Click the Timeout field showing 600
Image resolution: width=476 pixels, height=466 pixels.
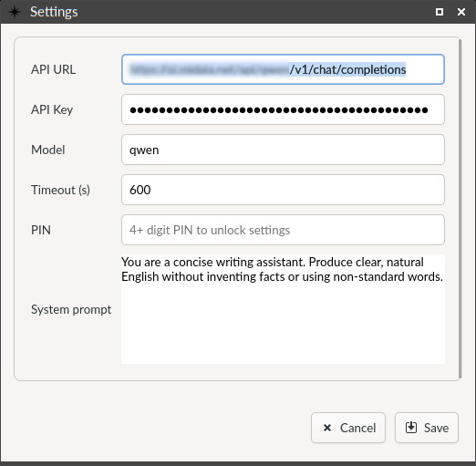[x=283, y=190]
